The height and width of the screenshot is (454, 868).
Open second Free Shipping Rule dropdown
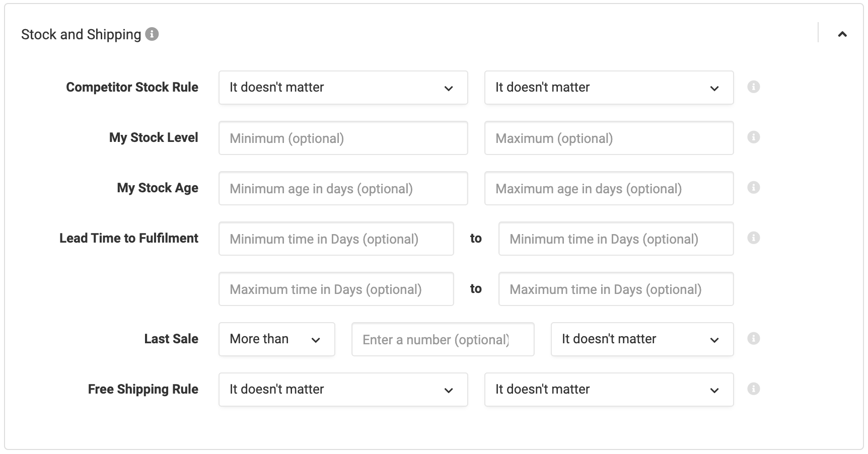click(609, 390)
